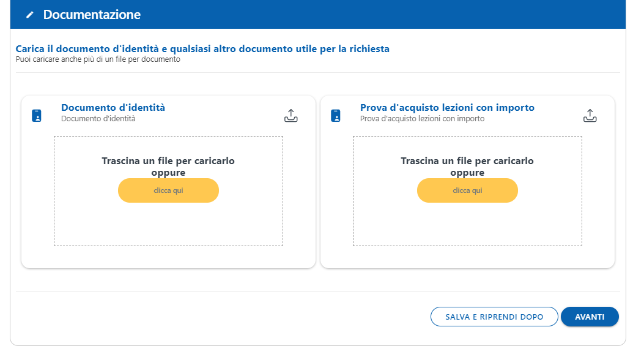644x357 pixels.
Task: Click 'Trascina un file' text in identity document dropzone
Action: point(168,161)
